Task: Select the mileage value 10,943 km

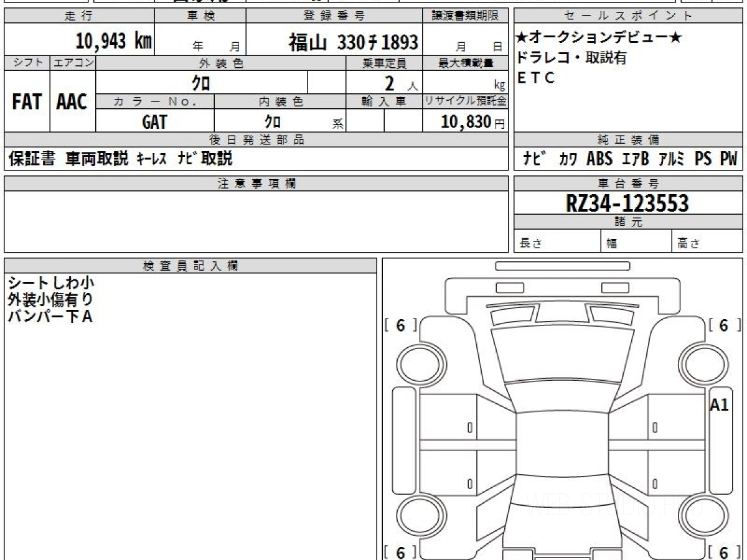Action: pyautogui.click(x=114, y=42)
